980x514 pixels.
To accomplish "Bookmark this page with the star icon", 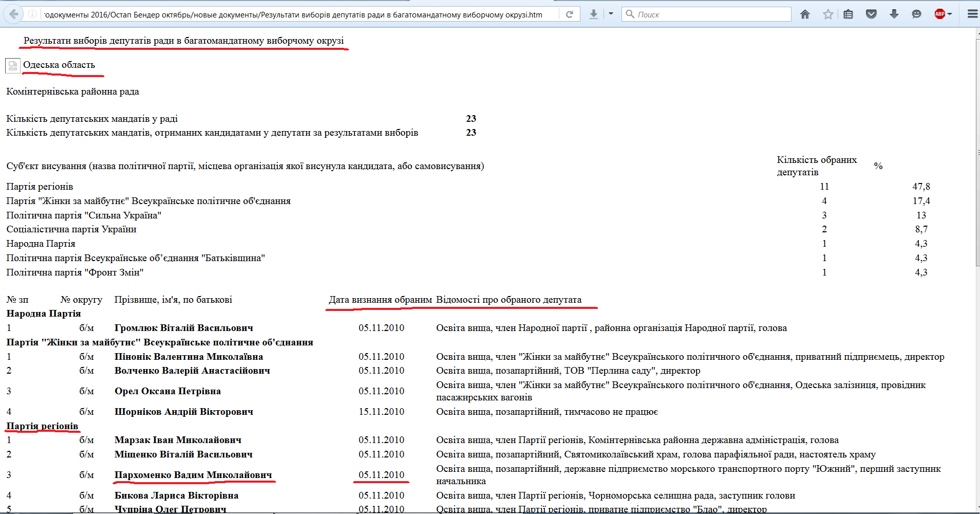I will 827,14.
